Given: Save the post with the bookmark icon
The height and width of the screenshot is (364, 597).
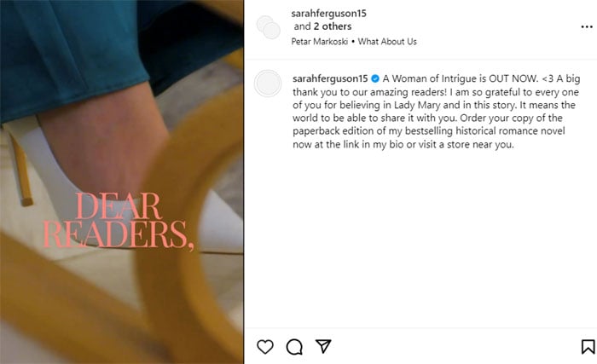Looking at the screenshot, I should pos(588,347).
